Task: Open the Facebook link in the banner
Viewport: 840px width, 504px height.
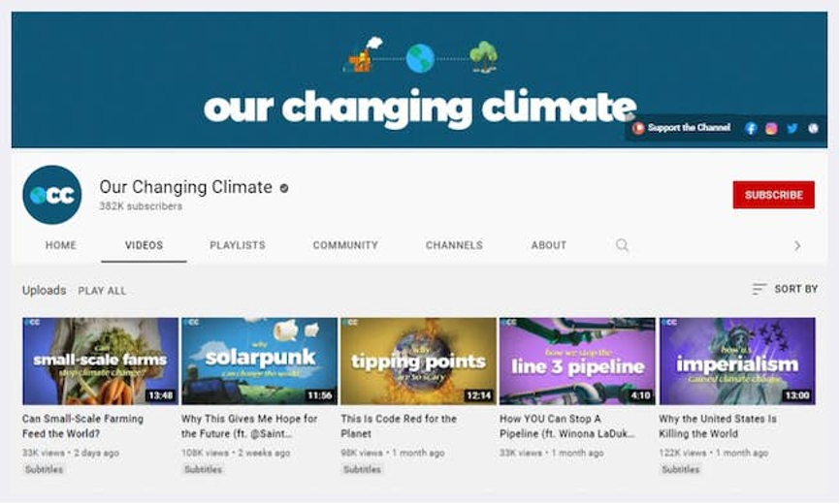Action: tap(751, 128)
